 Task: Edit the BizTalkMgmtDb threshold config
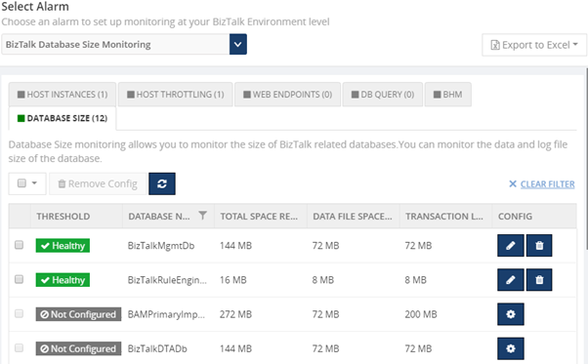click(x=511, y=246)
